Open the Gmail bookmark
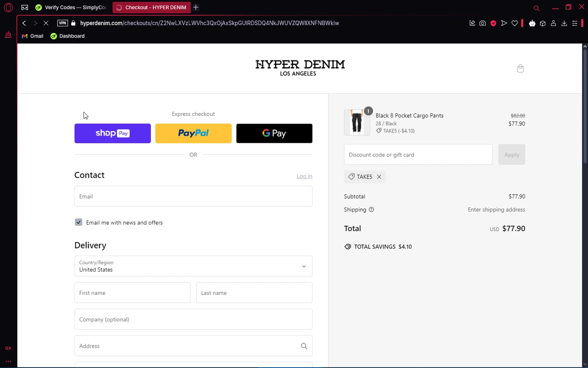Image resolution: width=588 pixels, height=368 pixels. pos(33,36)
